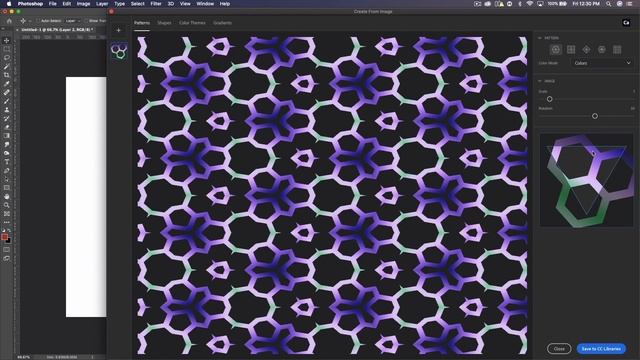Image resolution: width=640 pixels, height=360 pixels.
Task: Click the Home icon in options bar
Action: pyautogui.click(x=9, y=20)
